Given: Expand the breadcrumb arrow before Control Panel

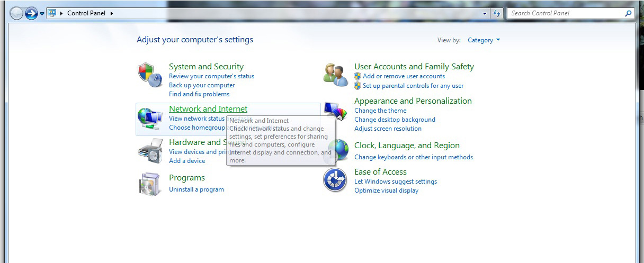Looking at the screenshot, I should [62, 13].
